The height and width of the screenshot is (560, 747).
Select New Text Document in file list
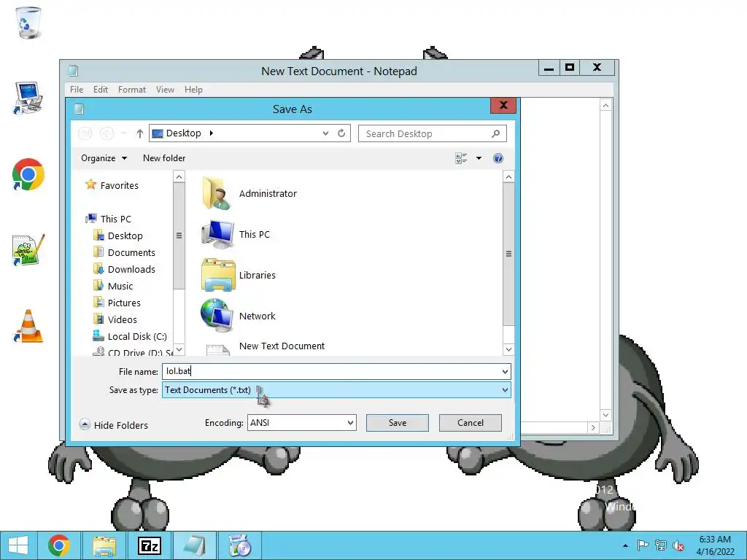tap(266, 348)
